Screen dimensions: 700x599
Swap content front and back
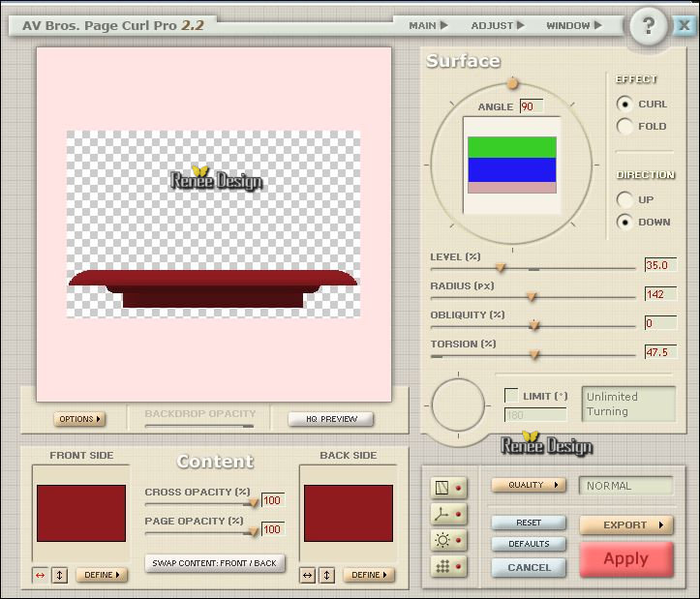coord(214,563)
